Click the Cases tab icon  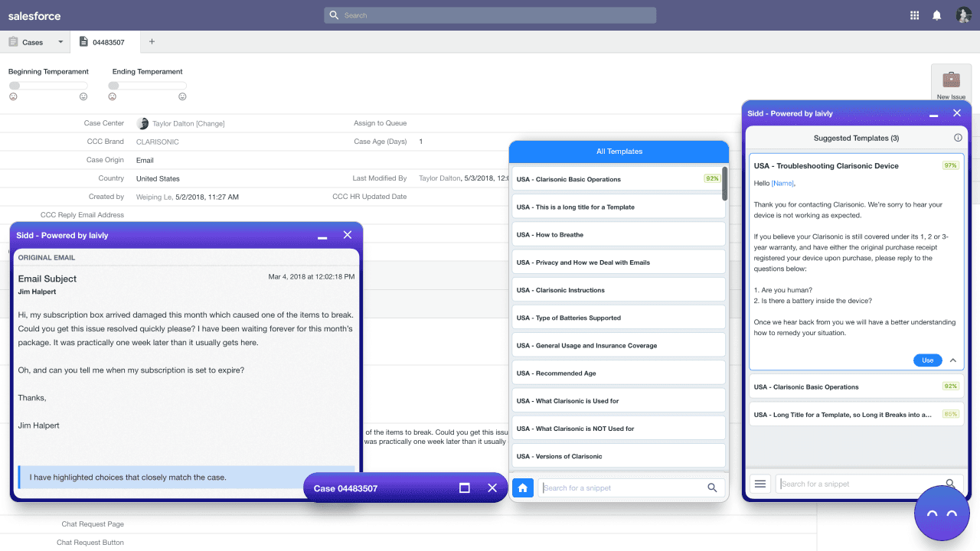[x=13, y=42]
